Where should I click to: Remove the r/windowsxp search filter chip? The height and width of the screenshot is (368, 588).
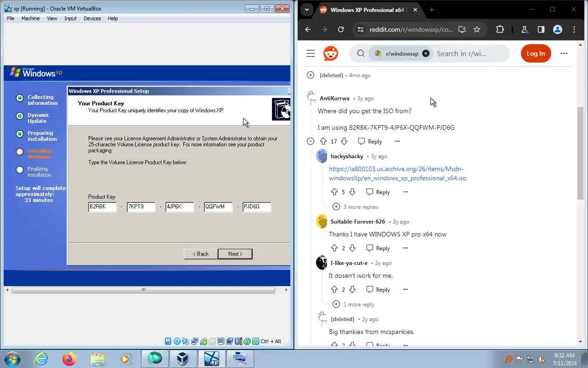click(x=426, y=53)
